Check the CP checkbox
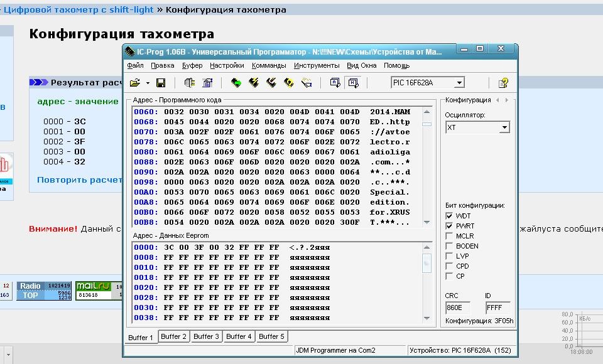The width and height of the screenshot is (603, 364). (448, 276)
